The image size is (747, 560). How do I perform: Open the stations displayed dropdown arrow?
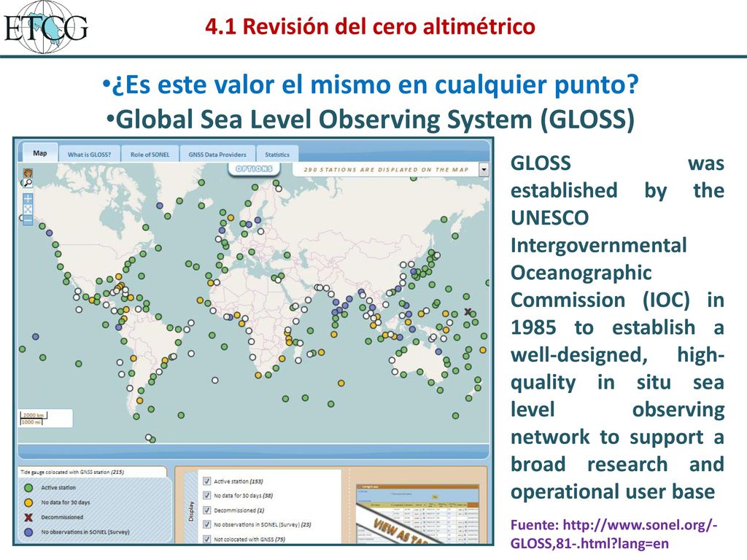pos(484,169)
